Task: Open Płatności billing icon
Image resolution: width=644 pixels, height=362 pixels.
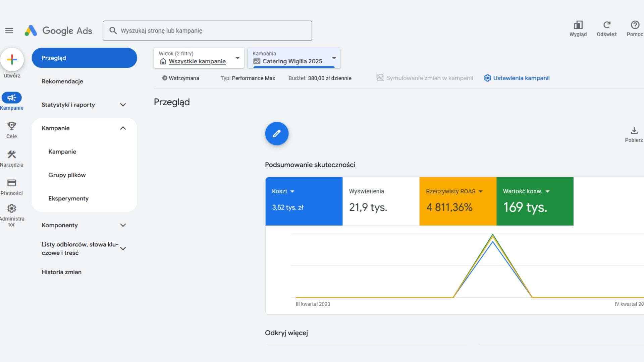Action: point(11,183)
